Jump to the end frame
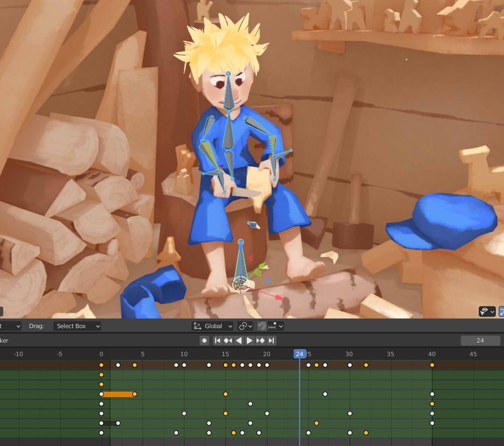 coord(272,341)
